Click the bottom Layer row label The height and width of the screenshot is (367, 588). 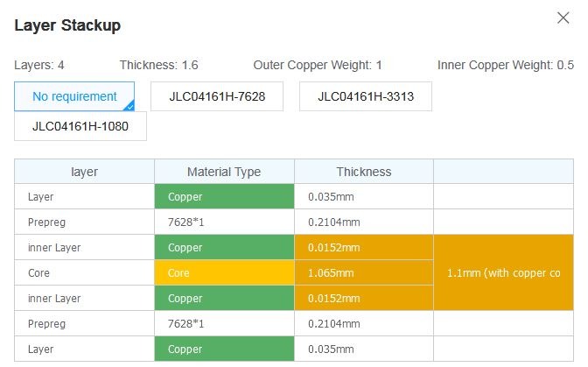(84, 349)
